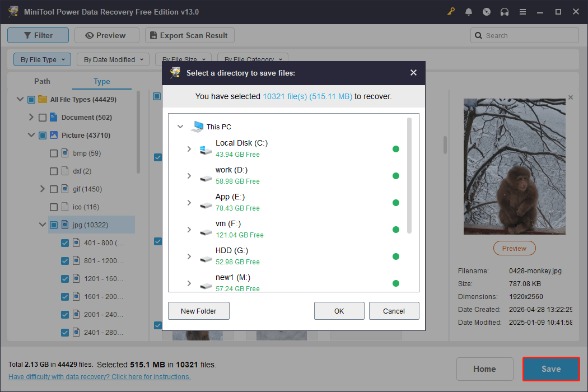
Task: Toggle the Picture (43710) checkbox
Action: point(43,136)
